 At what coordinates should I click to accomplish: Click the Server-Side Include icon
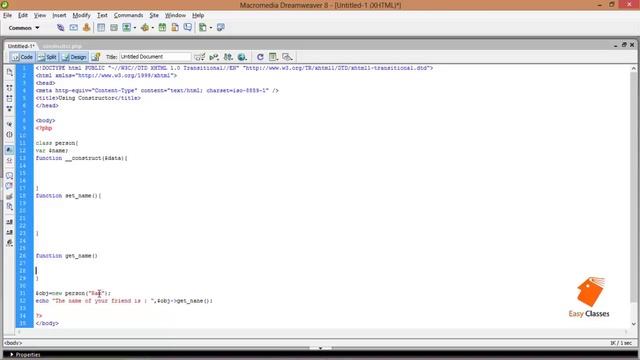(175, 28)
